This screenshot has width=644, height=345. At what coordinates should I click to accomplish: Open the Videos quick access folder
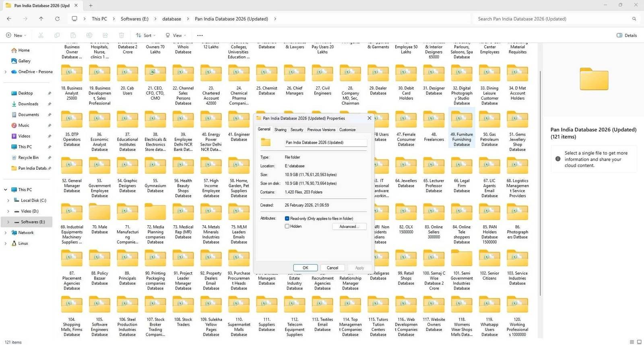pos(24,136)
